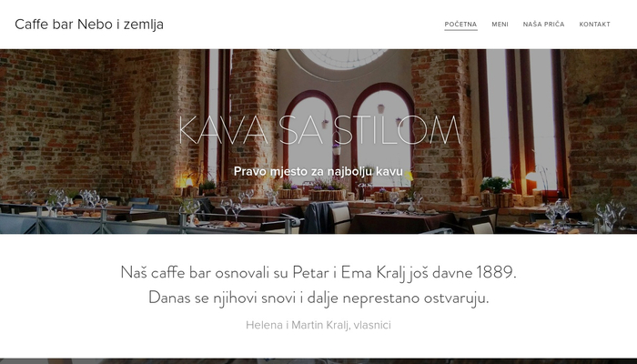Click the line starting with Danas se njihovi snovi
Image resolution: width=637 pixels, height=364 pixels.
click(318, 298)
